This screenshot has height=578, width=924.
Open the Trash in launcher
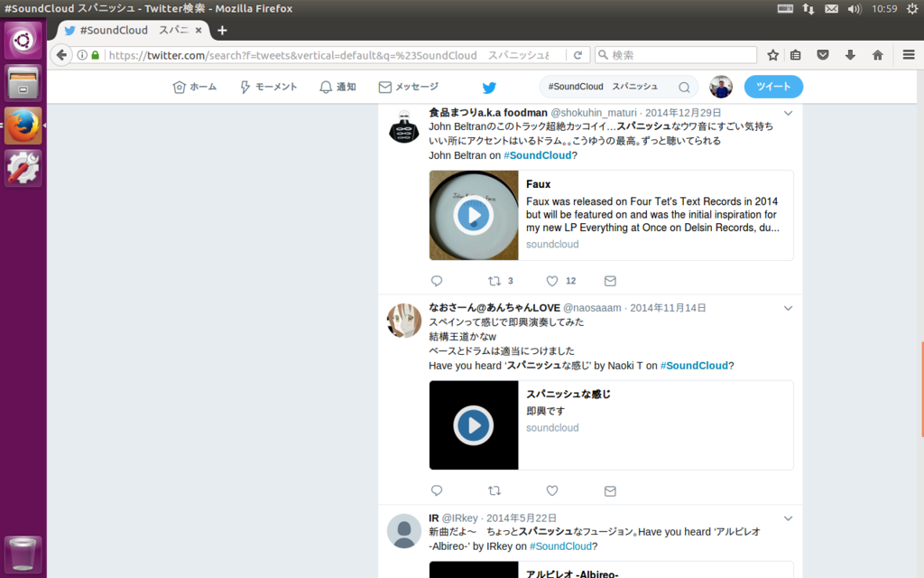[x=23, y=554]
